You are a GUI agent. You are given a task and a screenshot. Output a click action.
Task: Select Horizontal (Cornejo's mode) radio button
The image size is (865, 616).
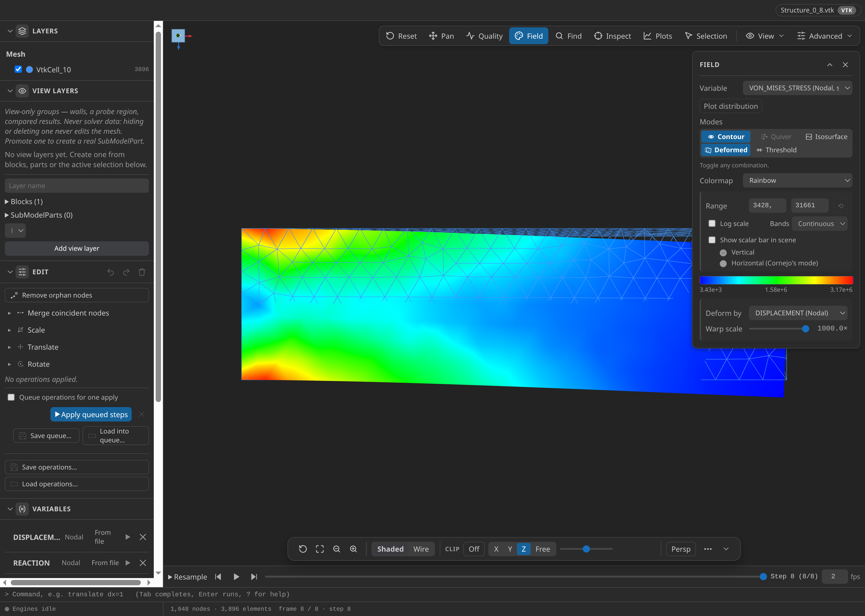click(723, 263)
